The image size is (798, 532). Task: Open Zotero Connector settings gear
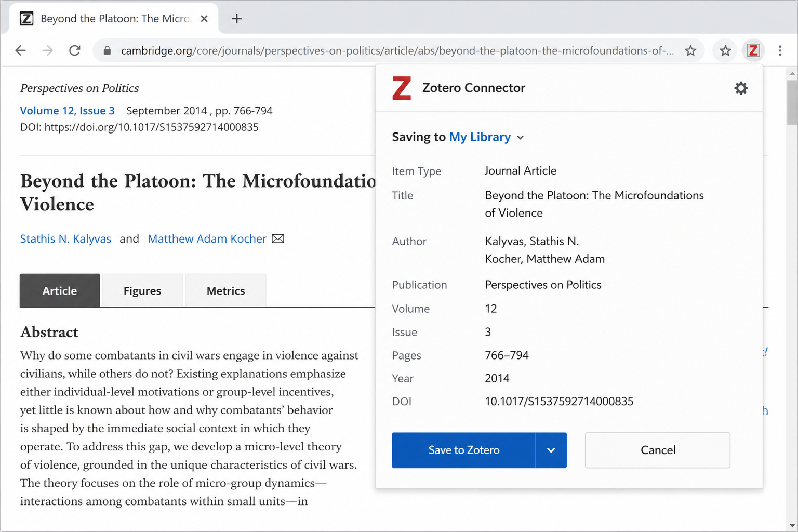click(741, 88)
